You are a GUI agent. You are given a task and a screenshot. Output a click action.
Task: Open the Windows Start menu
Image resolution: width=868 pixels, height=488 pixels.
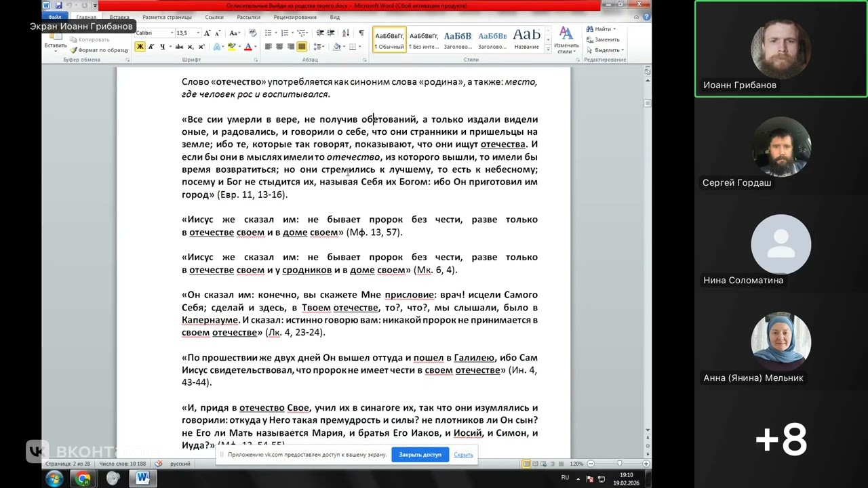point(54,479)
